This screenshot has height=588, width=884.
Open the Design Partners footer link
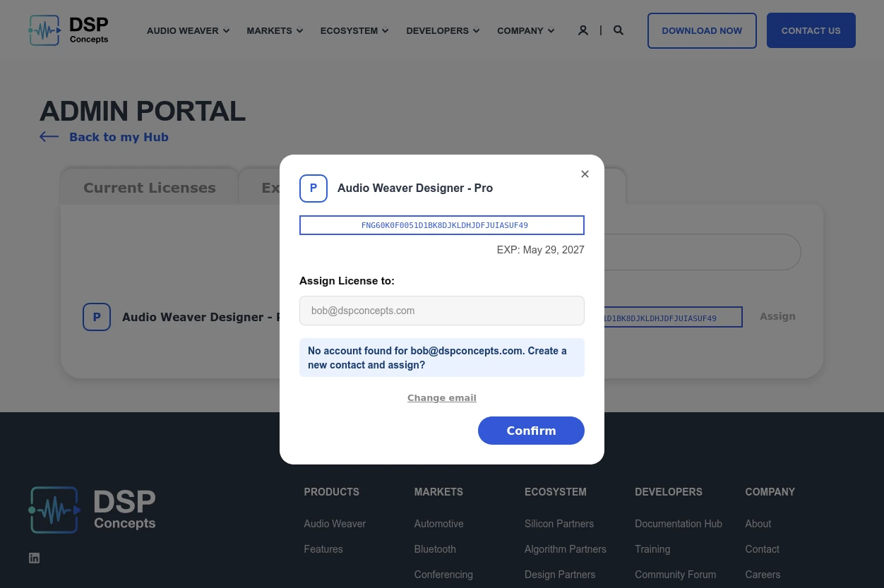(x=560, y=575)
